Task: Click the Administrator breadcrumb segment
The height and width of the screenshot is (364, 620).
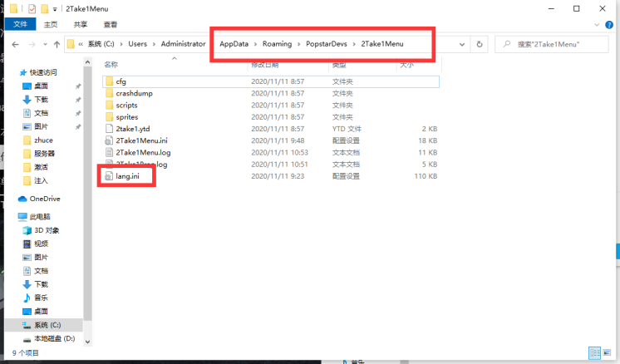Action: 183,44
